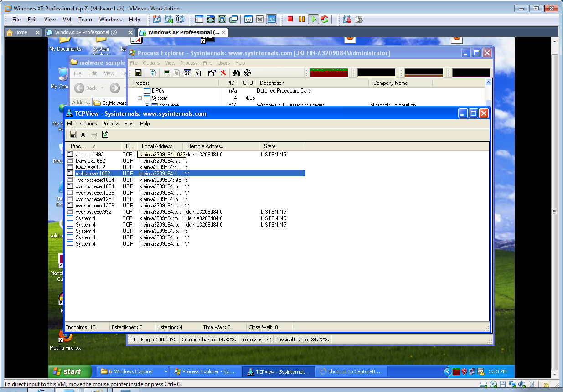Click the System Information icon in Process Explorer

(x=167, y=73)
